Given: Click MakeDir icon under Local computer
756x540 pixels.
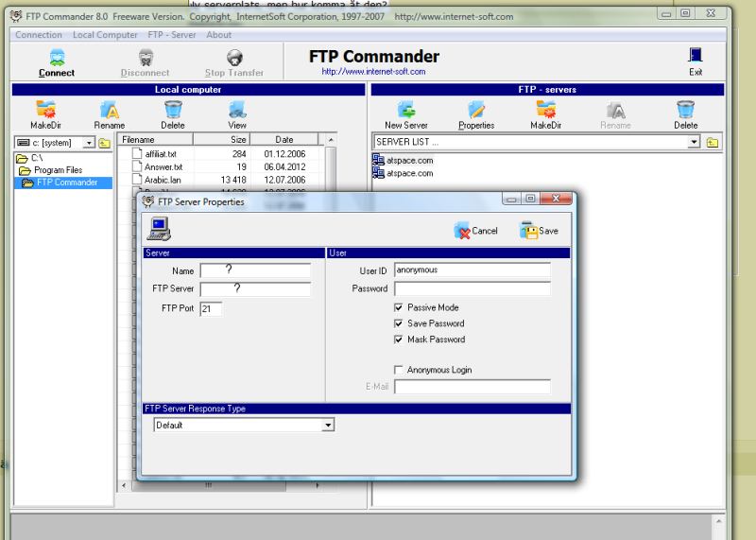Looking at the screenshot, I should click(x=45, y=110).
